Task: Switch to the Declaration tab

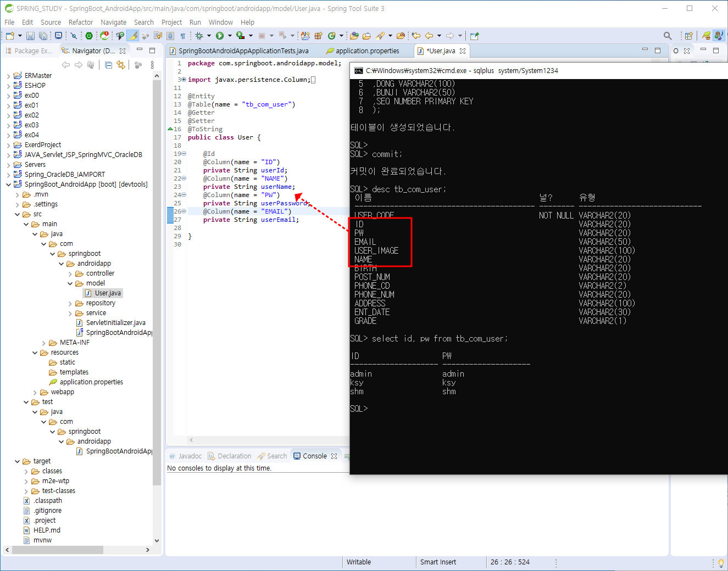Action: click(x=229, y=456)
